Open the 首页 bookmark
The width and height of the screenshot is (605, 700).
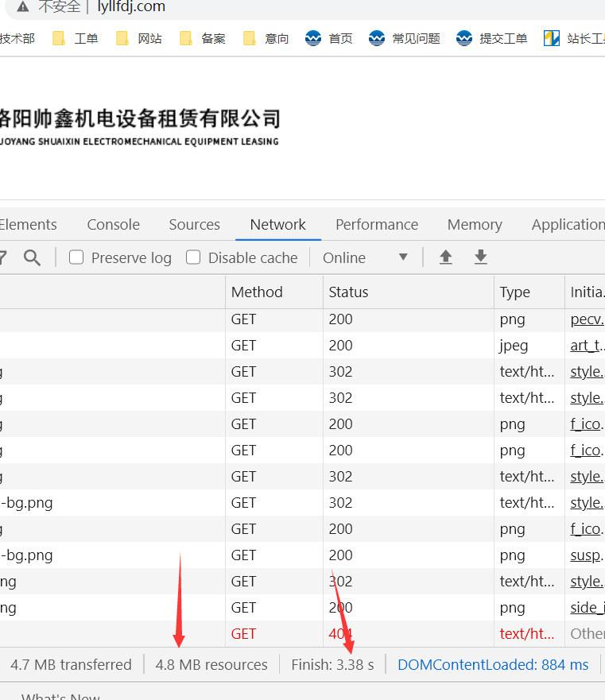[x=329, y=38]
